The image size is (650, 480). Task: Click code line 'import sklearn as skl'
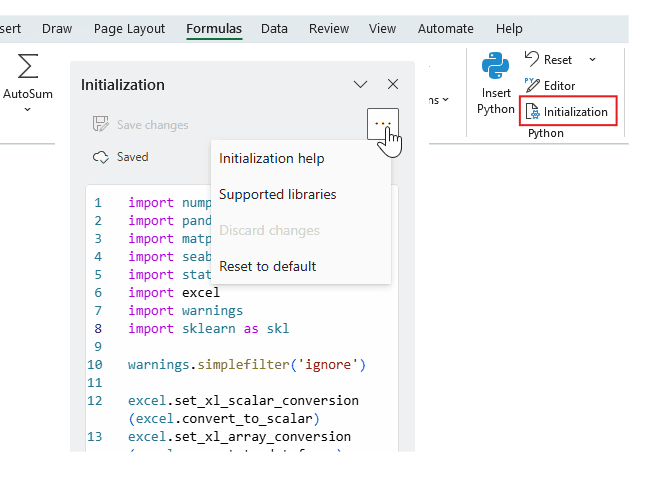point(208,329)
